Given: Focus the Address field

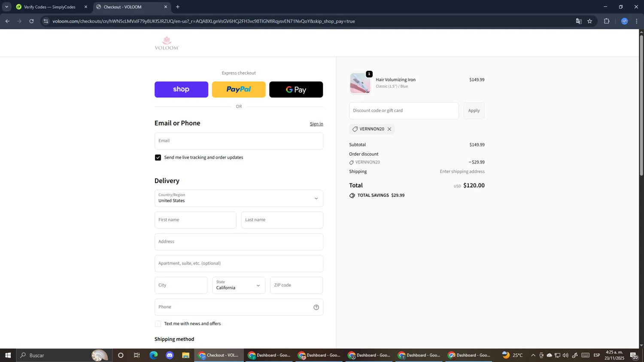Looking at the screenshot, I should point(239,242).
